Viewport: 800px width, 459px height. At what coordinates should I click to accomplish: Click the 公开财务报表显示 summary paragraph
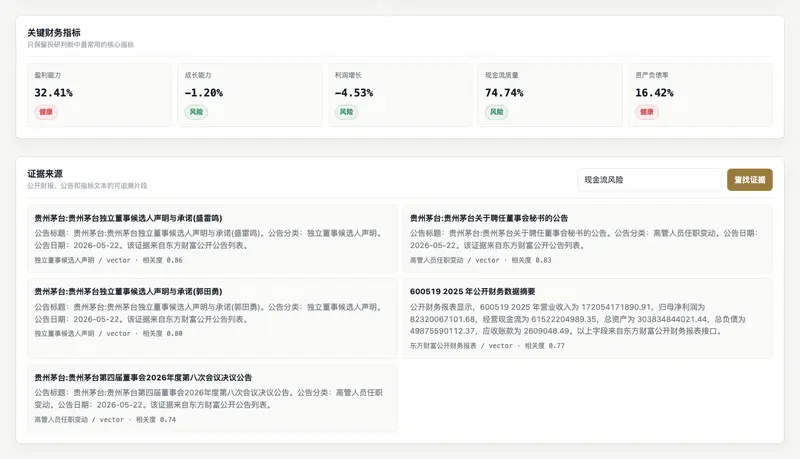pos(578,319)
